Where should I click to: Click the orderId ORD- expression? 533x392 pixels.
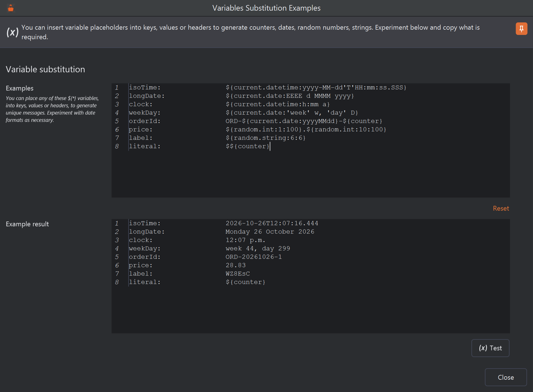pyautogui.click(x=304, y=121)
